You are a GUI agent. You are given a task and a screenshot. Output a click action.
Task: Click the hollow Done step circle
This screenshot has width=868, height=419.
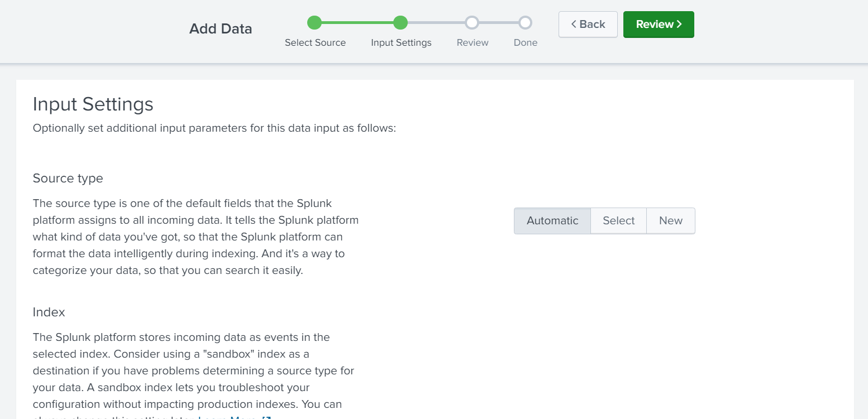pos(525,22)
